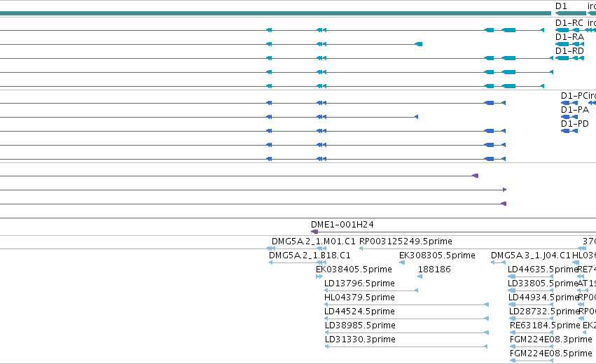Click the FGM224E08.5prime label
This screenshot has height=364, width=596.
(550, 353)
